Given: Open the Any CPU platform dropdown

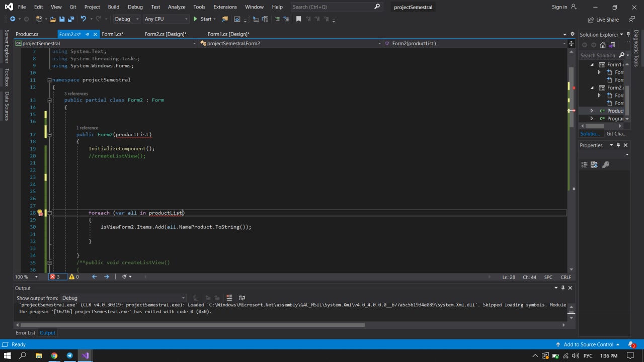Looking at the screenshot, I should coord(165,19).
